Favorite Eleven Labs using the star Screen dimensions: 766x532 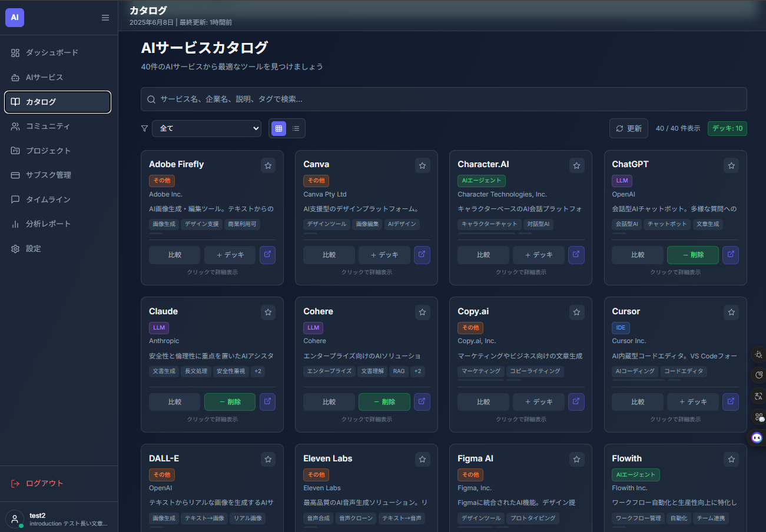point(422,460)
